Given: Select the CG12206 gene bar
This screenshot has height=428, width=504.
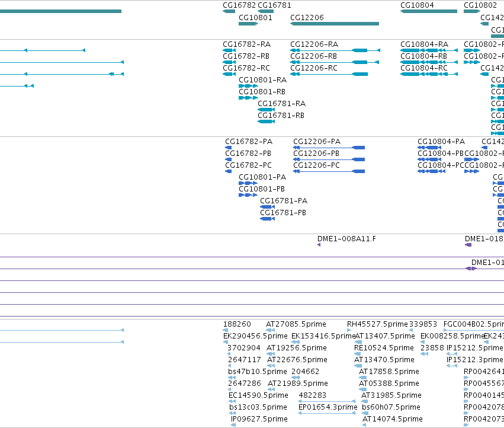Looking at the screenshot, I should 335,24.
